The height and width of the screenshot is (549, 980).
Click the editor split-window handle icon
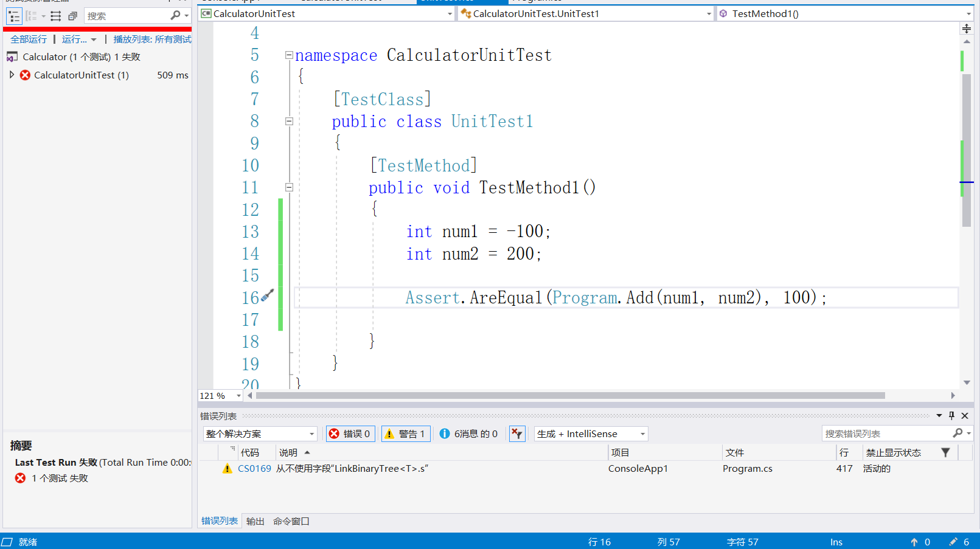click(x=967, y=29)
